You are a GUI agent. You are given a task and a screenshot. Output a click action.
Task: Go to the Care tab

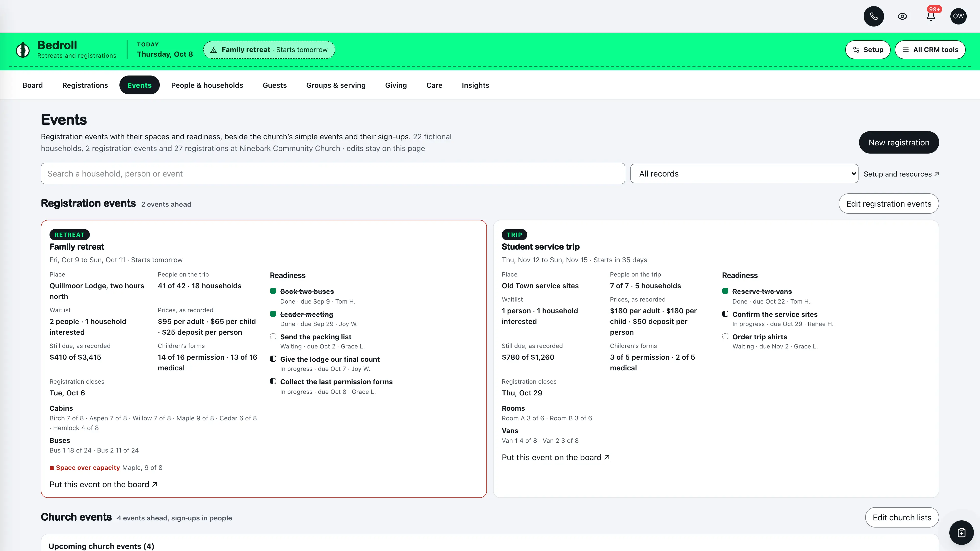[x=434, y=85]
